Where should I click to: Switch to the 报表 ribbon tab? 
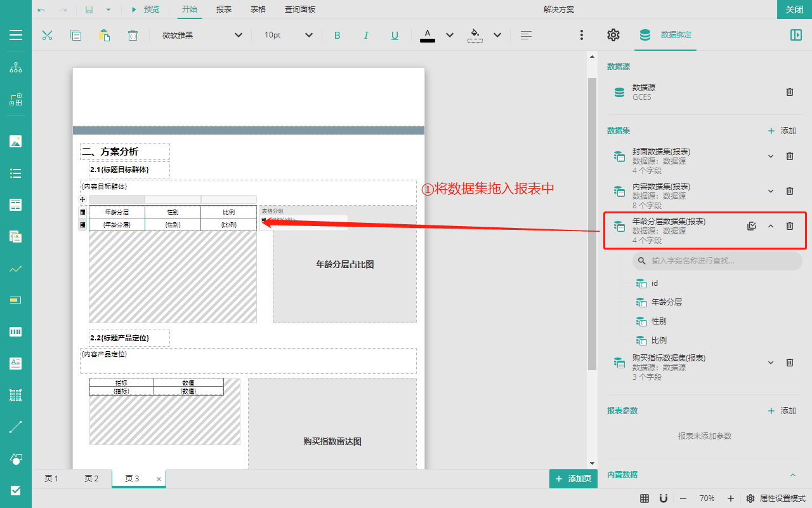223,10
